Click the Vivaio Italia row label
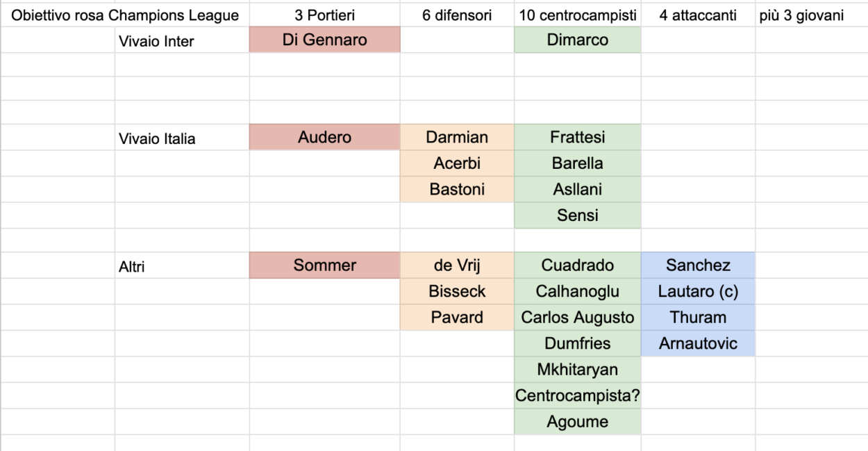Image resolution: width=868 pixels, height=451 pixels. coord(157,139)
